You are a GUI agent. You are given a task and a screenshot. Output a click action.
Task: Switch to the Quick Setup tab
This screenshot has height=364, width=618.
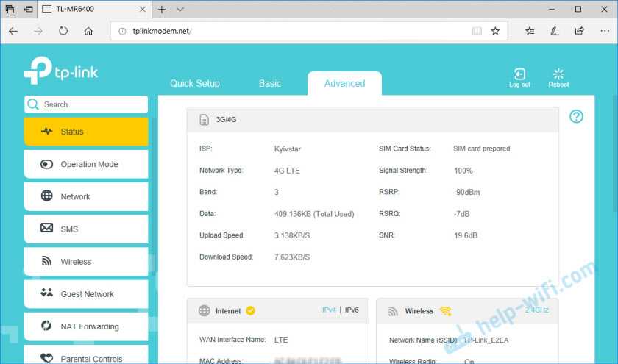[x=195, y=84]
